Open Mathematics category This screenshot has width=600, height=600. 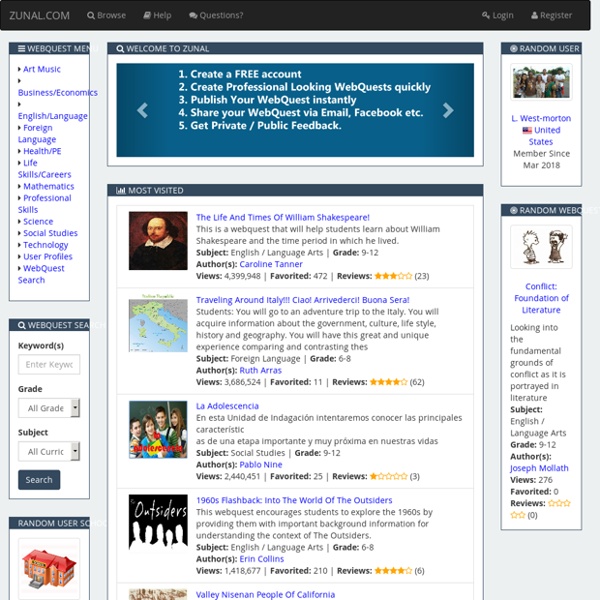49,186
